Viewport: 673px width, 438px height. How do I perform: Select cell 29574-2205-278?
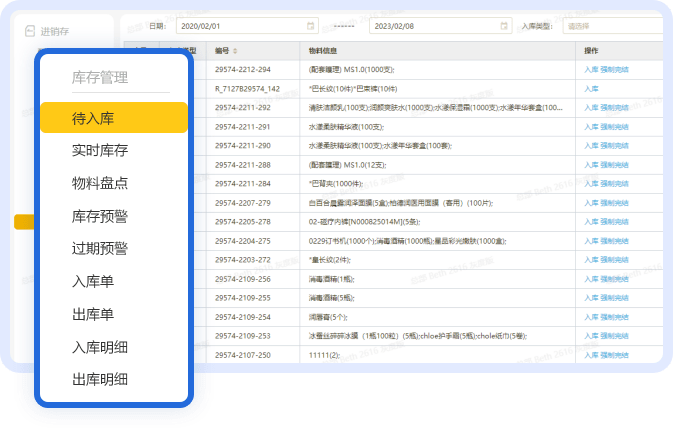(x=243, y=222)
